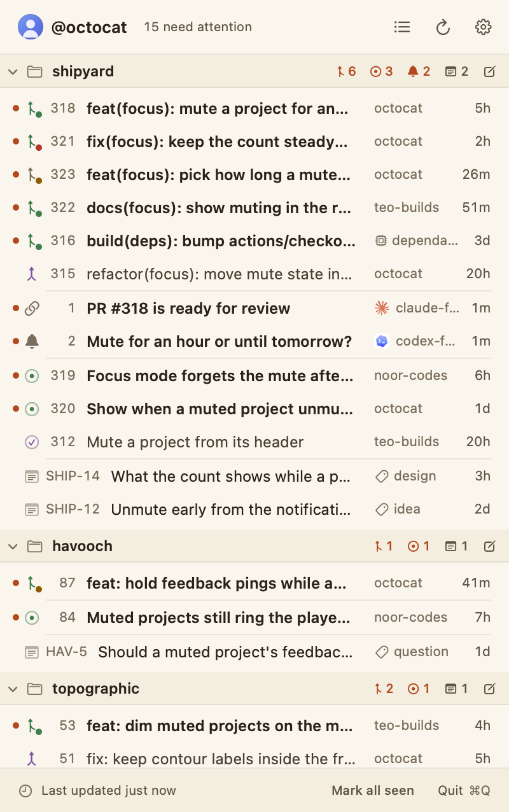Click havooch notes count 1
Image resolution: width=509 pixels, height=812 pixels.
point(457,546)
